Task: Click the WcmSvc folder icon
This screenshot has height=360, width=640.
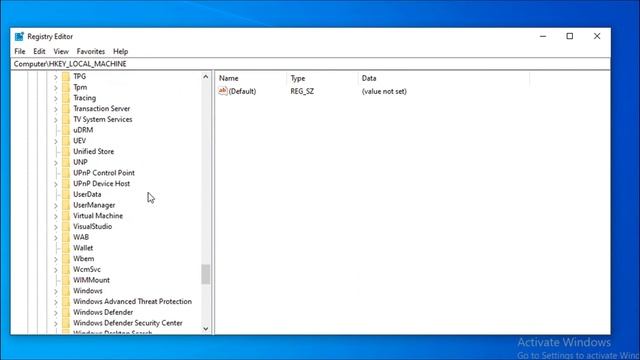Action: 66,269
